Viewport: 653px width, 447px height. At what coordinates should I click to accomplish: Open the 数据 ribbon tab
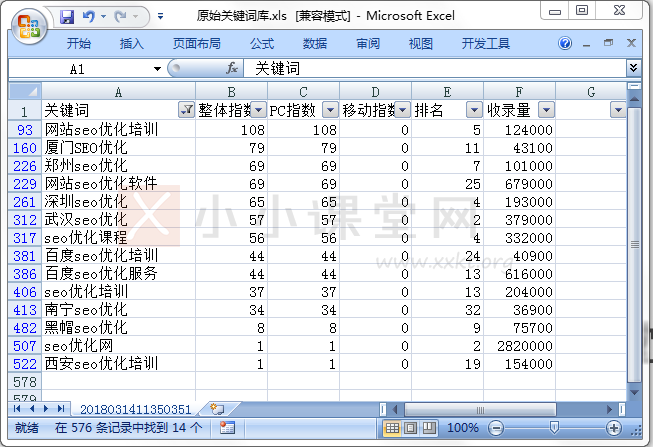315,43
